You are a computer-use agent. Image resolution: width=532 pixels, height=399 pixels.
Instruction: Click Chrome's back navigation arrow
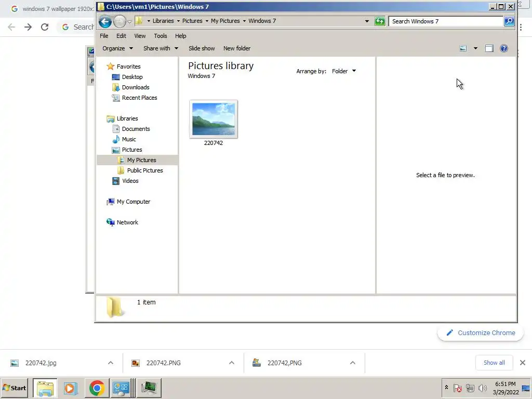[x=11, y=27]
